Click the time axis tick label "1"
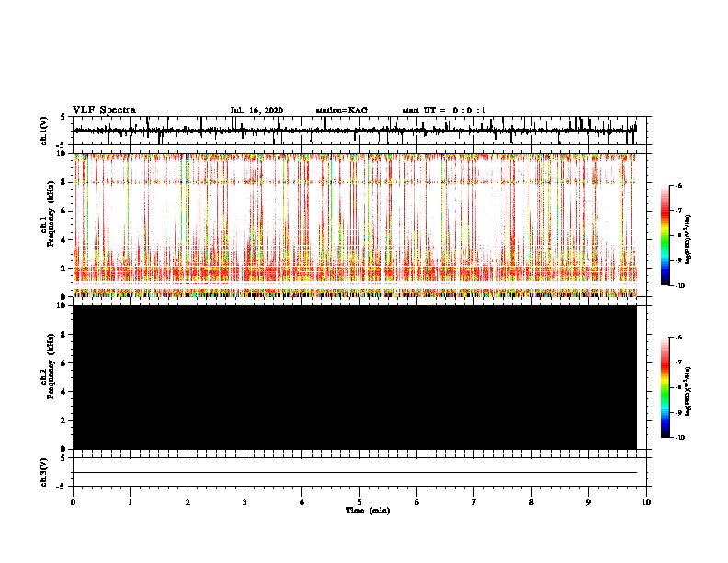Screen dimensions: 728x563 click(x=130, y=502)
